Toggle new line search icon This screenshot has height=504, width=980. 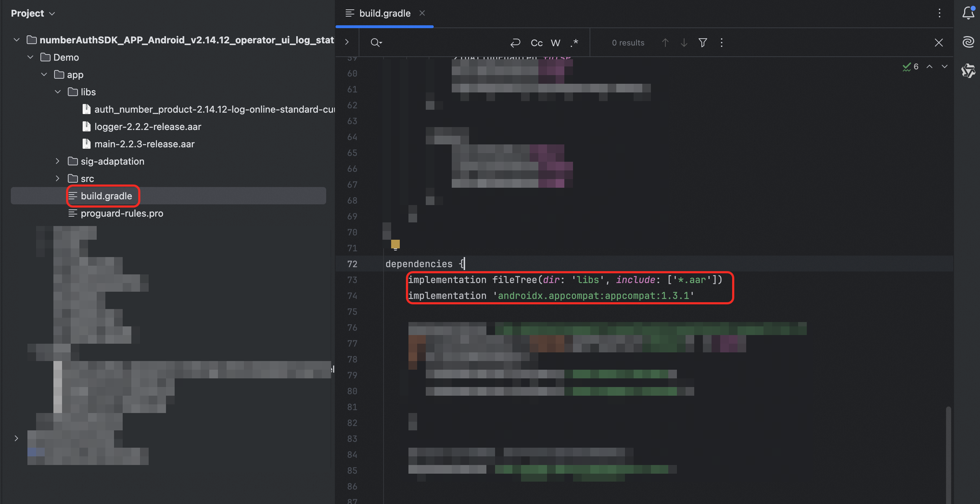[x=515, y=43]
